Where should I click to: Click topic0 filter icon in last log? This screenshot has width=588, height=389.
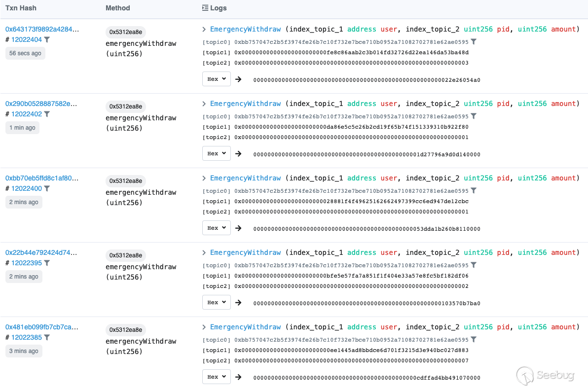coord(474,340)
